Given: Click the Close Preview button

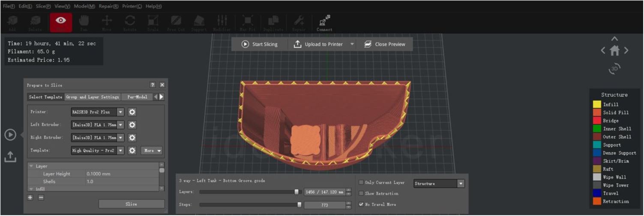Looking at the screenshot, I should point(385,44).
